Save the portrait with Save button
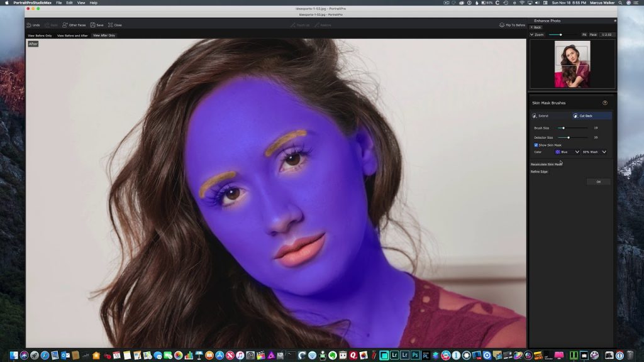Viewport: 644px width, 362px height. click(96, 25)
